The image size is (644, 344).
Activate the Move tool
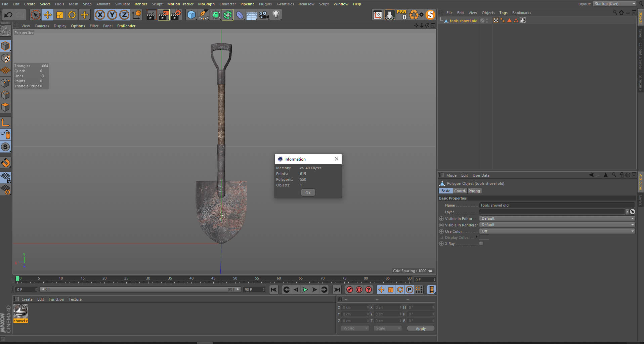tap(48, 15)
